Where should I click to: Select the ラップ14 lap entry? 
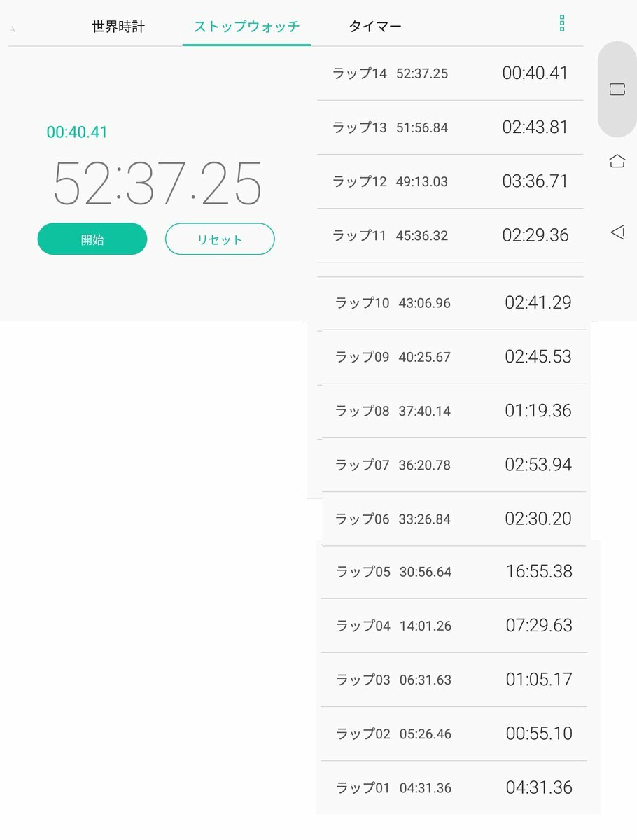point(450,73)
